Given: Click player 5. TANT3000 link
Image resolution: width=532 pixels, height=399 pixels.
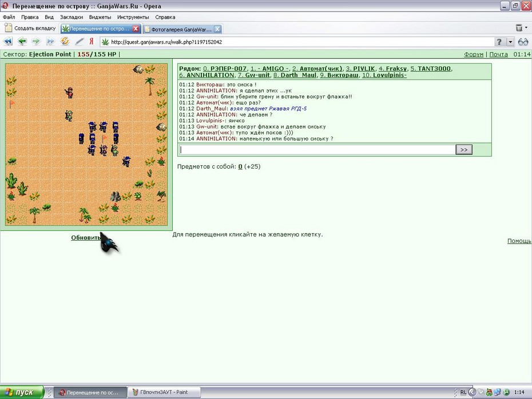Looking at the screenshot, I should coord(431,69).
